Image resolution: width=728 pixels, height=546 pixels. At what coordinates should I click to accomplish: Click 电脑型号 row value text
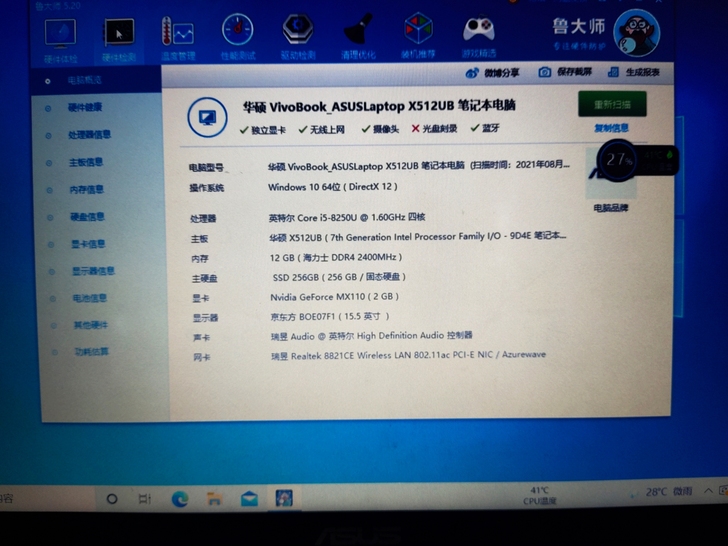[419, 165]
